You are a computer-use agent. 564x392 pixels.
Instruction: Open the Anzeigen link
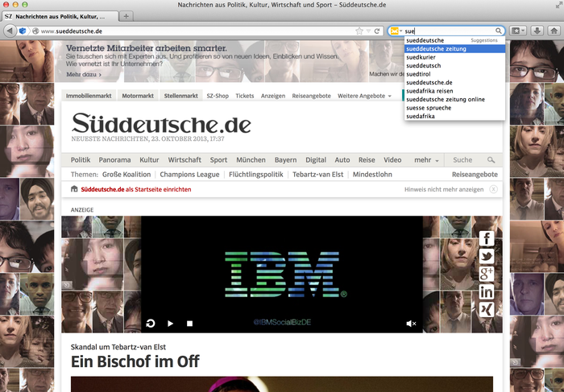pyautogui.click(x=273, y=96)
